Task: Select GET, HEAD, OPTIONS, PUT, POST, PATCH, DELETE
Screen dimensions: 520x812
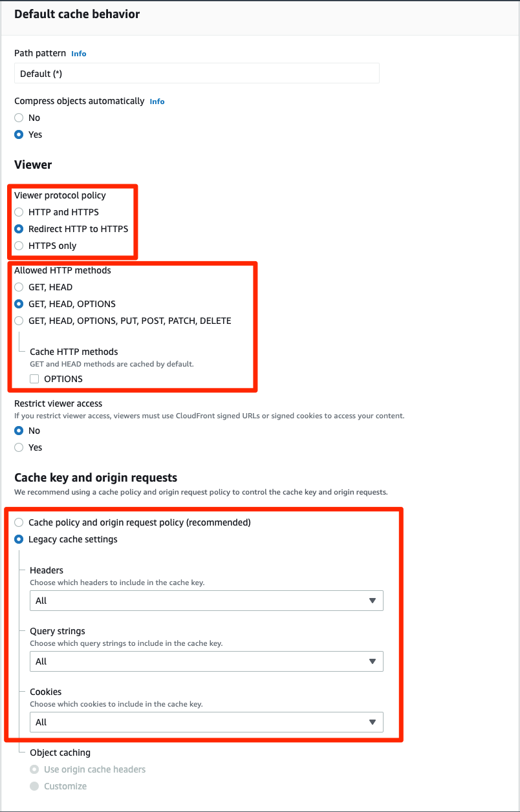Action: tap(19, 321)
